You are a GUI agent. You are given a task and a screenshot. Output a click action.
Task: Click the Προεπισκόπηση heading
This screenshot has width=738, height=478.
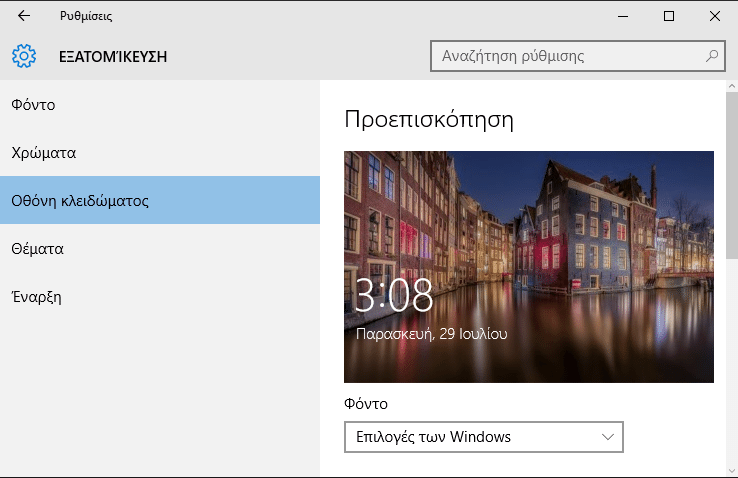point(429,120)
